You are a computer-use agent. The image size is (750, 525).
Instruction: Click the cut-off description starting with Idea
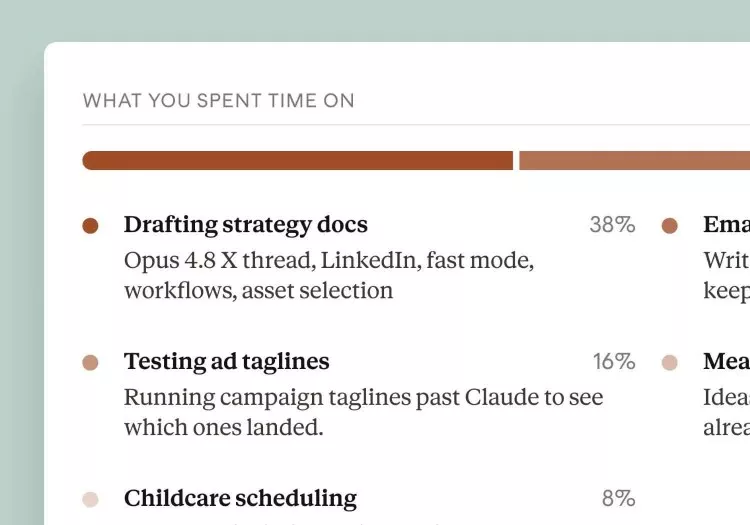[x=727, y=412]
